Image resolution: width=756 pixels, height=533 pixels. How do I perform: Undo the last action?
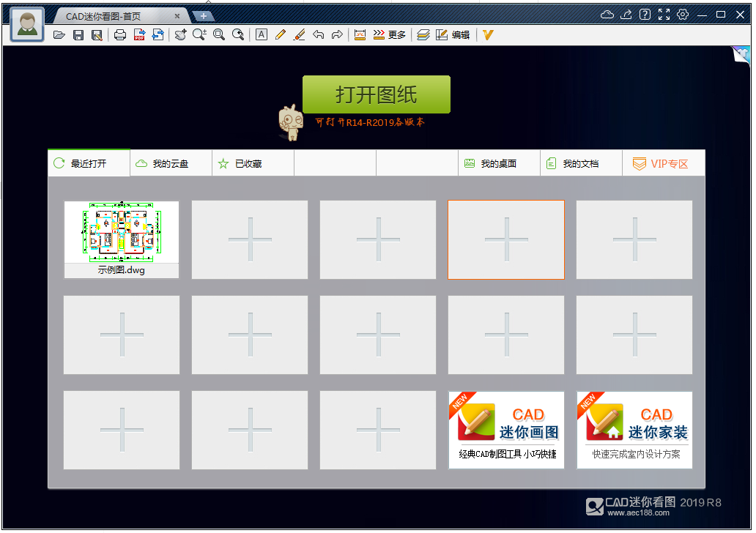pyautogui.click(x=319, y=34)
